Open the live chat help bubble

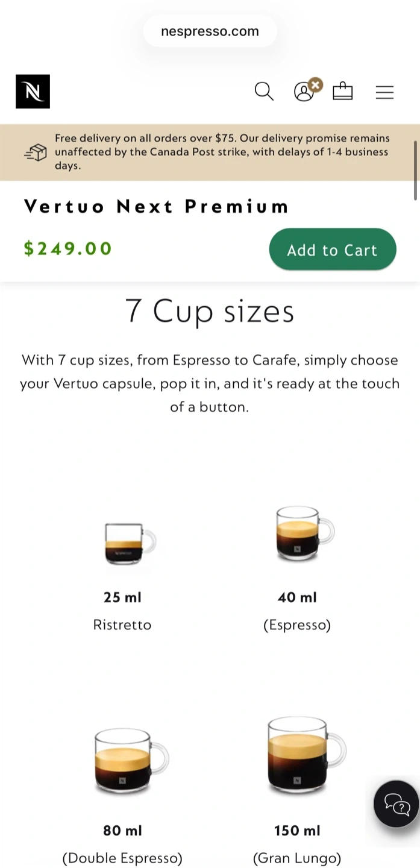click(396, 804)
